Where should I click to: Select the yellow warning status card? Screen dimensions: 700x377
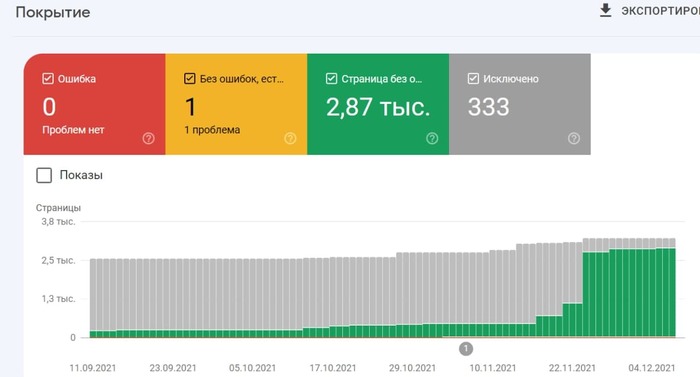[x=236, y=104]
